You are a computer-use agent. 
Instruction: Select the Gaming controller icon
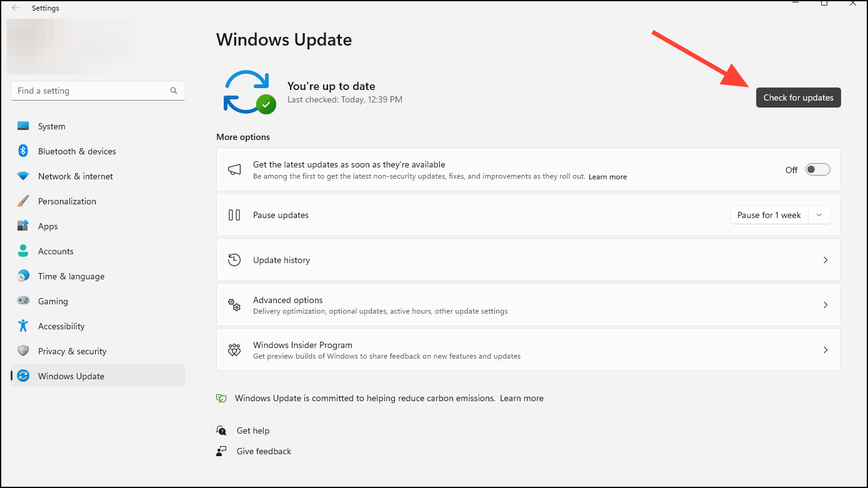pyautogui.click(x=22, y=301)
